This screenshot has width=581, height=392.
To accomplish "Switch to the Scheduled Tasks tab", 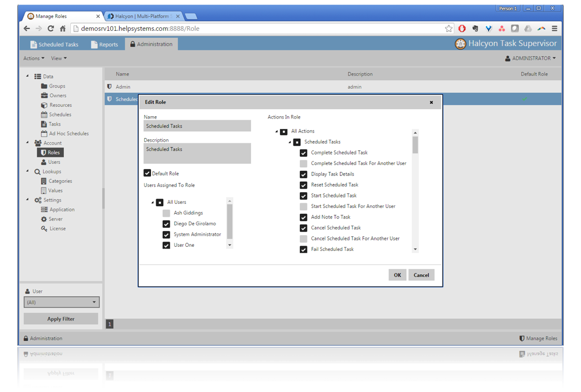I will tap(54, 44).
